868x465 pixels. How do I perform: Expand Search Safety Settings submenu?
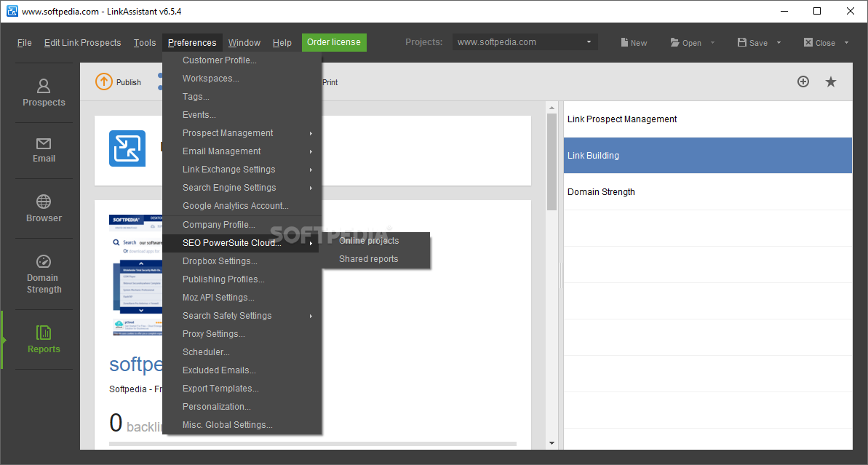242,316
